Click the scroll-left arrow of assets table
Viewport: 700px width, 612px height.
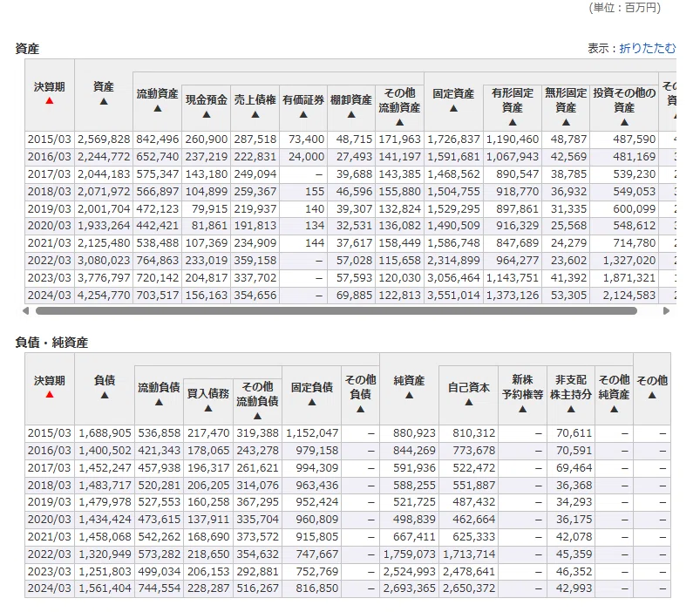coord(26,310)
